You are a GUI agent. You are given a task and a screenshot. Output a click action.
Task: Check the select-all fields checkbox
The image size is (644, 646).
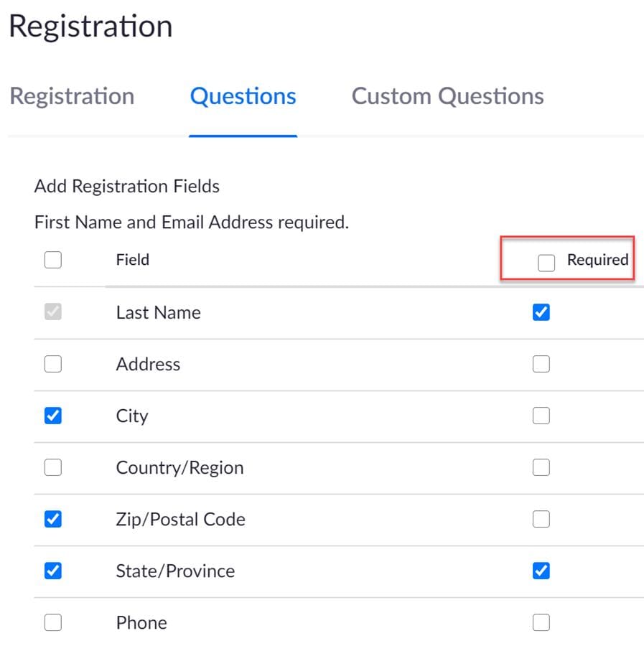click(x=52, y=260)
